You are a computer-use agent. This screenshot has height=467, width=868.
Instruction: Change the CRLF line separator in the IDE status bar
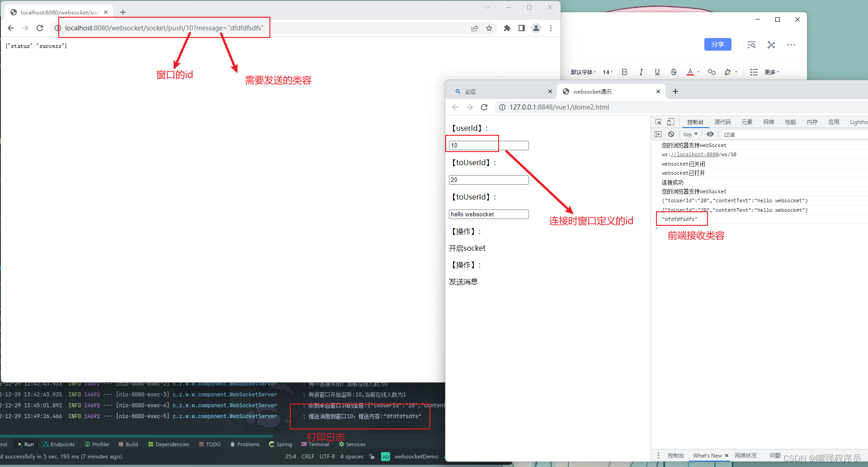pos(308,456)
